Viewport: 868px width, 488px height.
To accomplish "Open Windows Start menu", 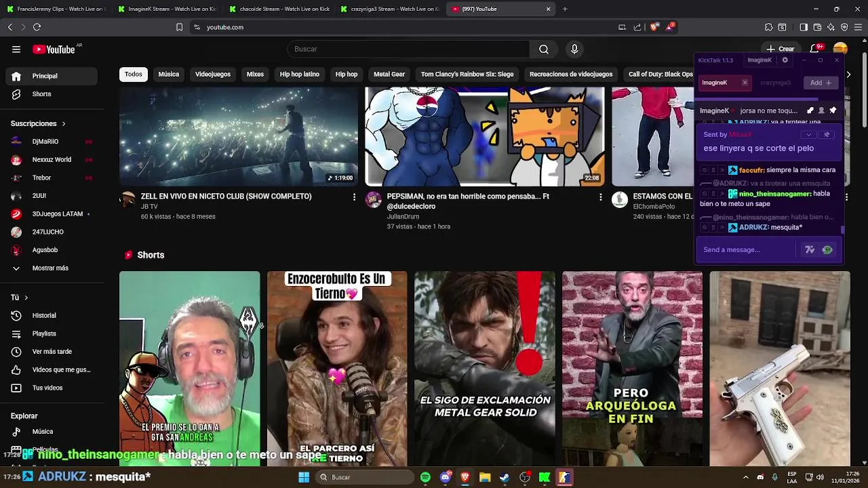I will point(304,477).
